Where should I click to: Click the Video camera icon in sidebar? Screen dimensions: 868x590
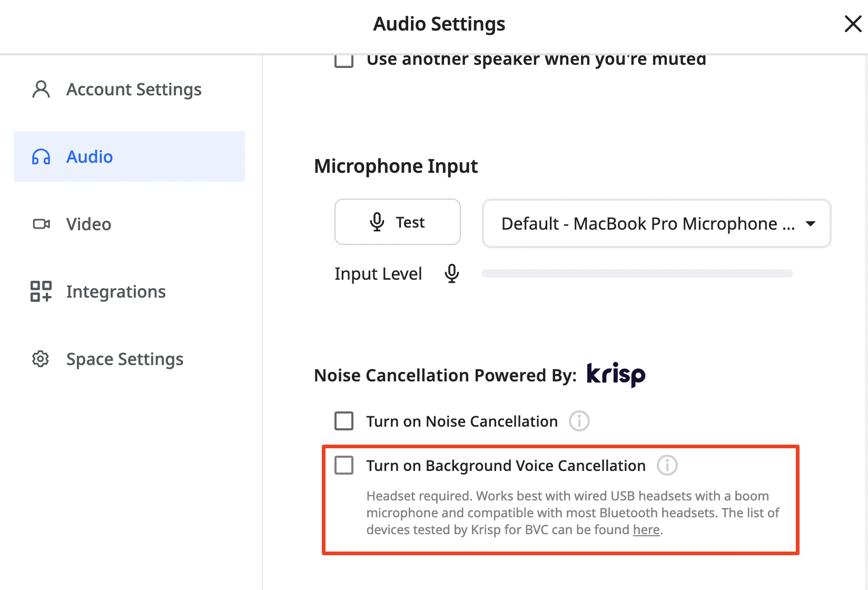pos(41,224)
